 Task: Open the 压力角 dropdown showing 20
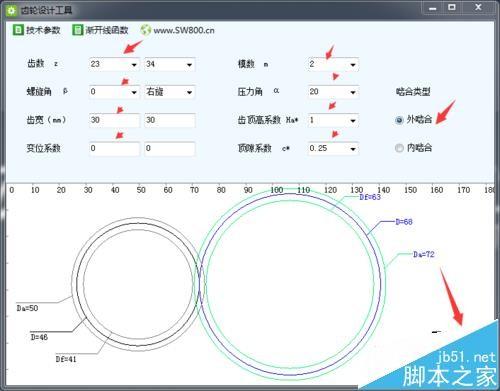pyautogui.click(x=333, y=92)
